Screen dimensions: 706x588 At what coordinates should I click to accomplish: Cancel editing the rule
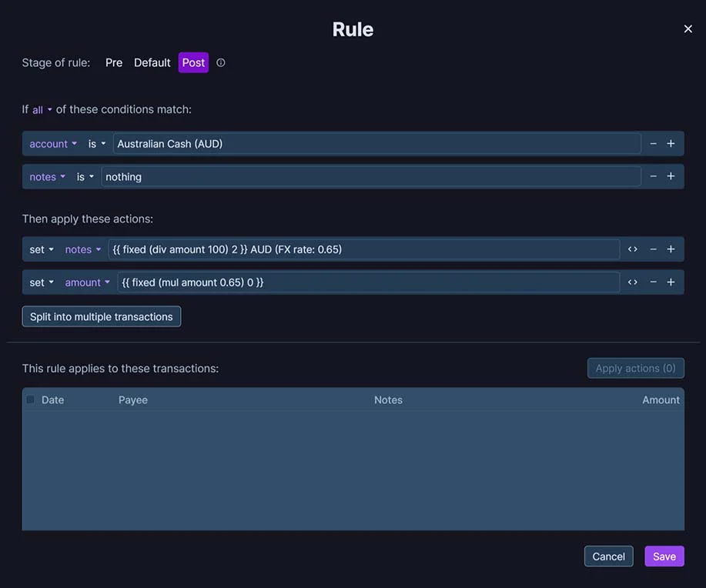point(608,556)
